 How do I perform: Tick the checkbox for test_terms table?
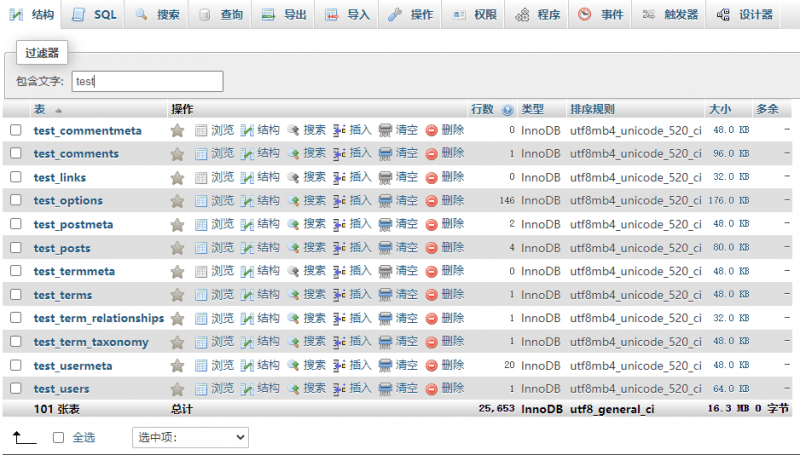point(16,295)
